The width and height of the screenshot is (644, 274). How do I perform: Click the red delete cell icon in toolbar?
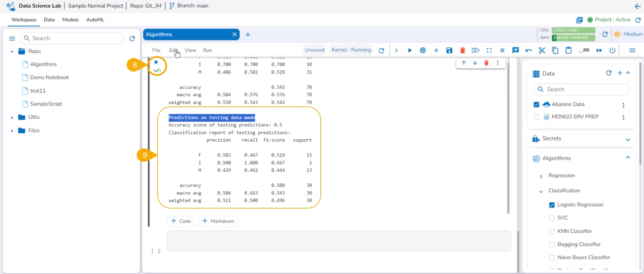tap(462, 50)
